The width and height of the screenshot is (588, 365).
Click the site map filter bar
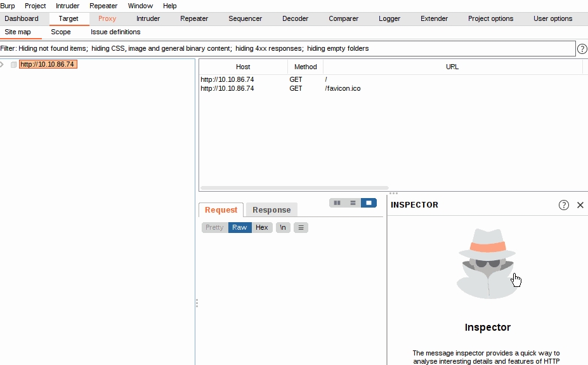point(285,49)
